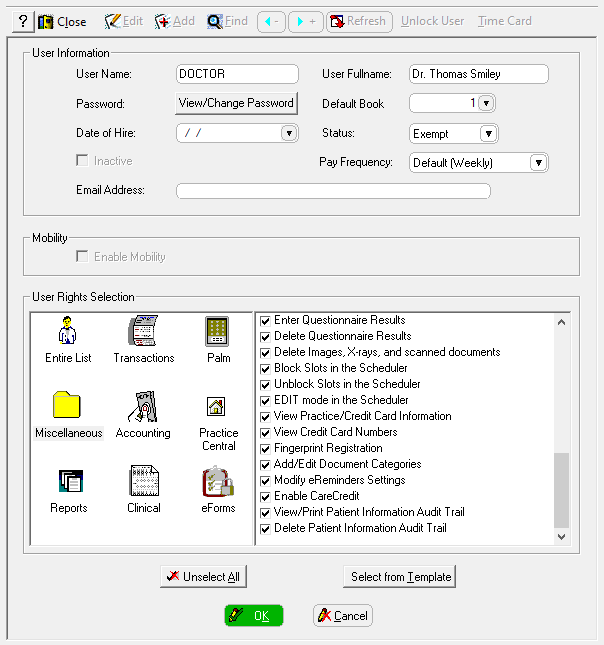Toggle the Inactive checkbox
Viewport: 604px width, 645px height.
click(x=82, y=160)
